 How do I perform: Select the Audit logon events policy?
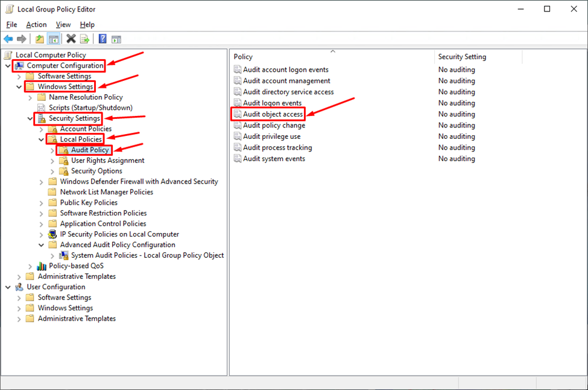tap(272, 103)
